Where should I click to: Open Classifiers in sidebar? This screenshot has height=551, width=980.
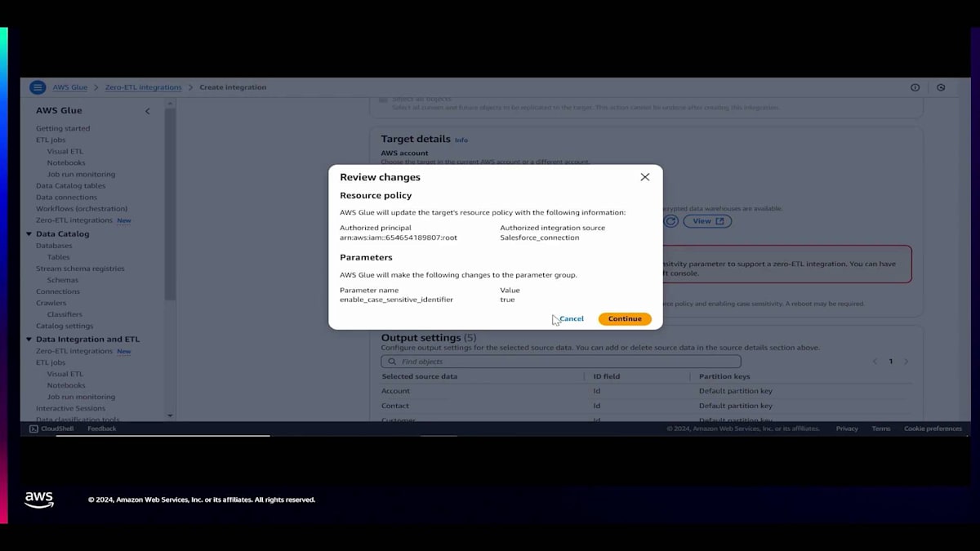tap(65, 314)
